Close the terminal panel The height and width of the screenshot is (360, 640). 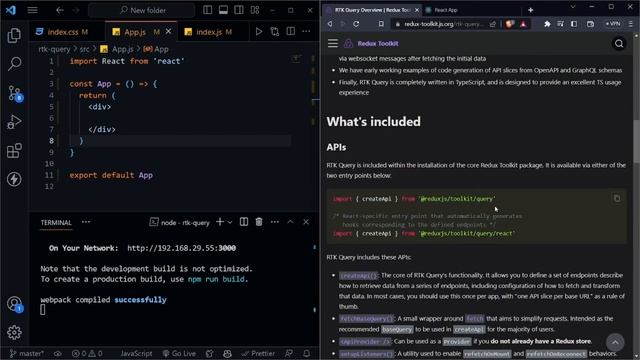pos(306,222)
